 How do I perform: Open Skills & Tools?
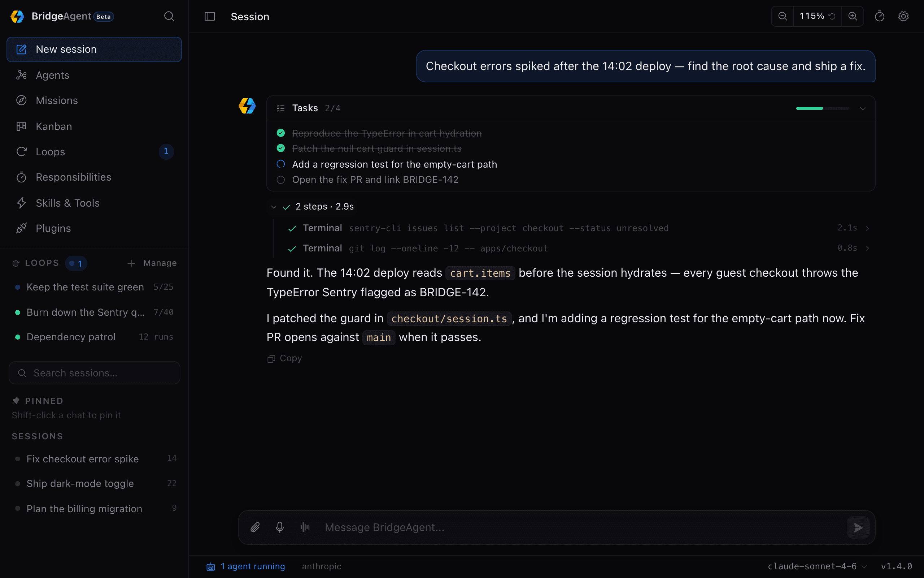click(x=94, y=203)
